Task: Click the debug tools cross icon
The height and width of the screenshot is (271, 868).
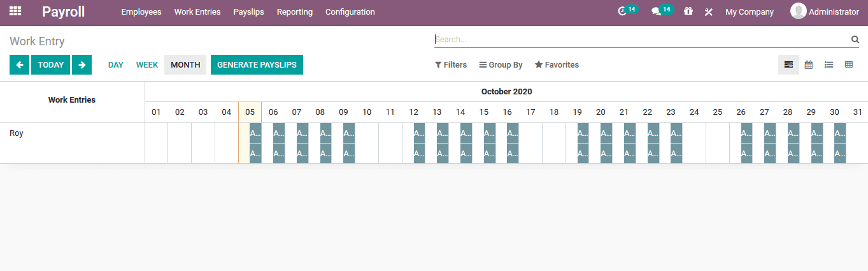Action: click(x=708, y=12)
